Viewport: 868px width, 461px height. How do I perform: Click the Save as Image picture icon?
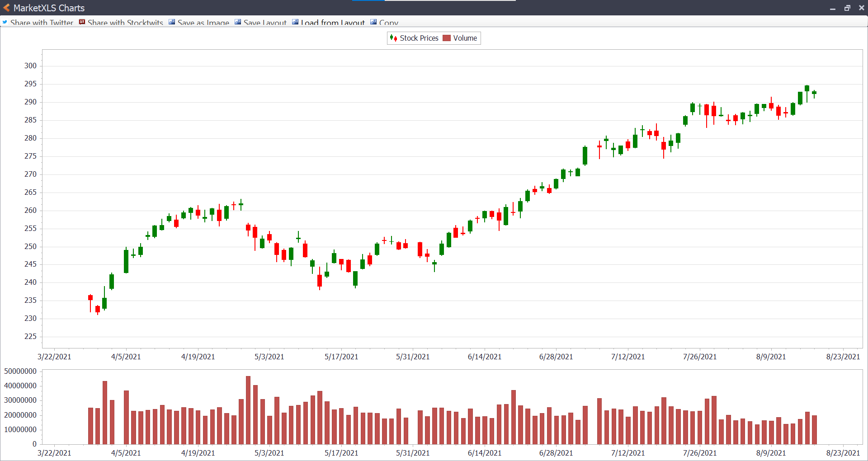coord(172,21)
